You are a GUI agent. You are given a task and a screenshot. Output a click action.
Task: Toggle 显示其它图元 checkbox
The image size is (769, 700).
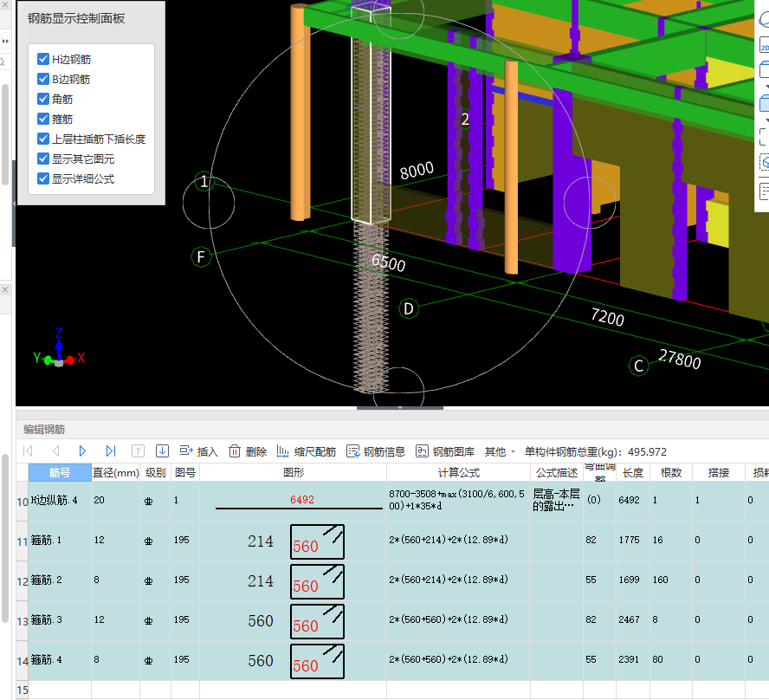tap(43, 159)
